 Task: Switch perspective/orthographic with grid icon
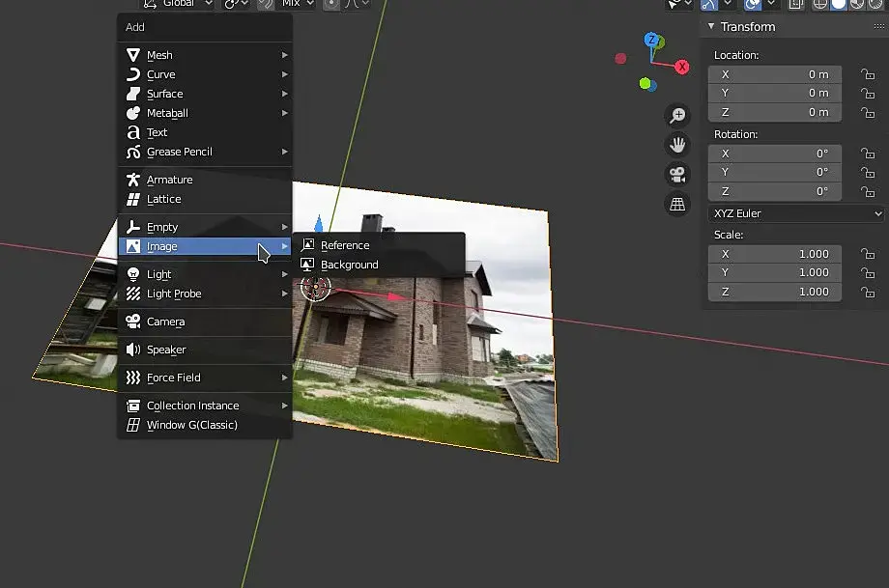click(678, 205)
